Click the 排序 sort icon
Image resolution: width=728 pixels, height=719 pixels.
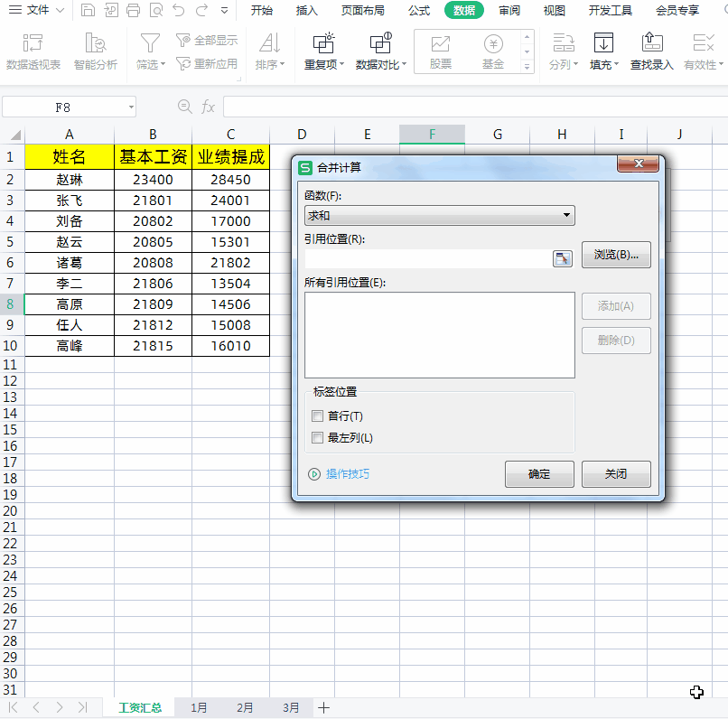click(270, 43)
